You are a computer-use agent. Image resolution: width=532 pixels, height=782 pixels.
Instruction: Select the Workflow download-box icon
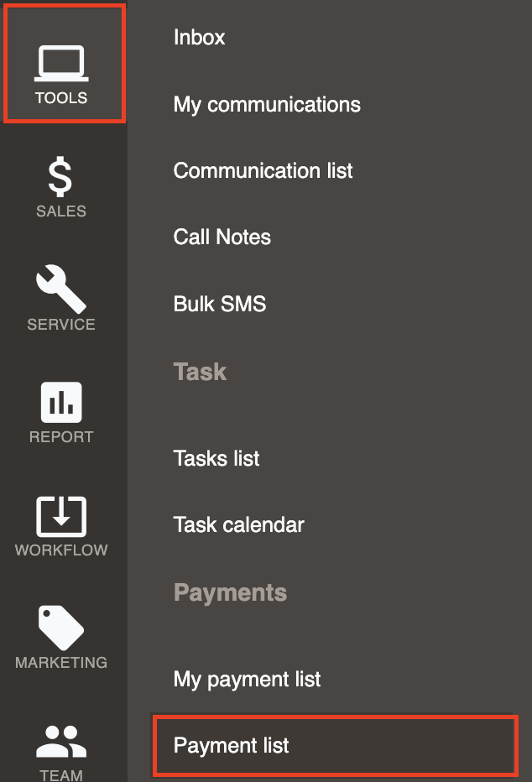[x=61, y=516]
